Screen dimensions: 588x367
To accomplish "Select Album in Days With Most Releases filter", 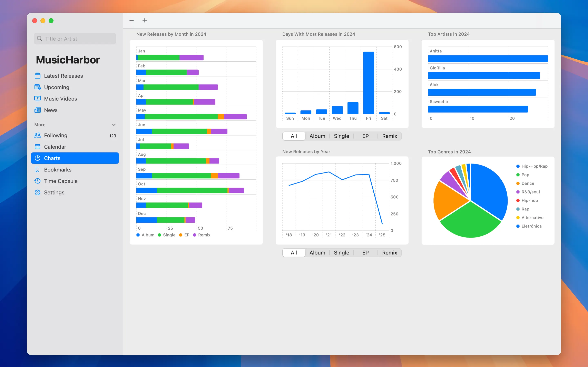I will [317, 136].
